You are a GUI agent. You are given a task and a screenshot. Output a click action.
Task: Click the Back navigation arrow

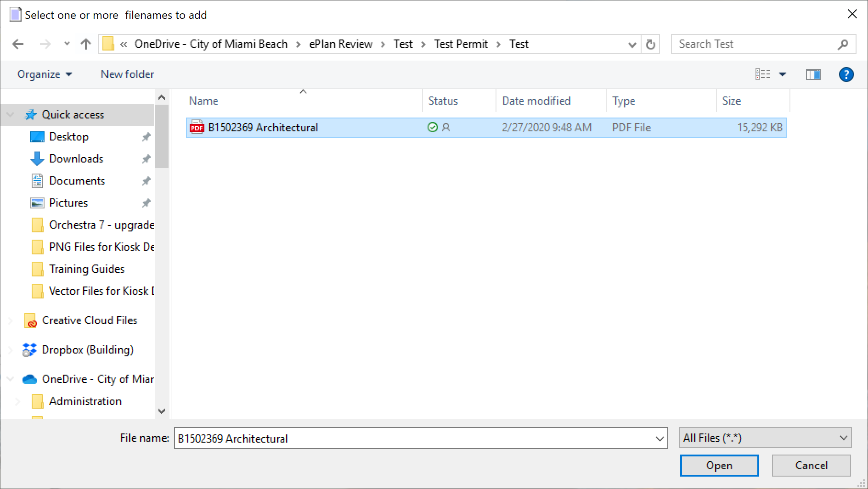click(18, 44)
